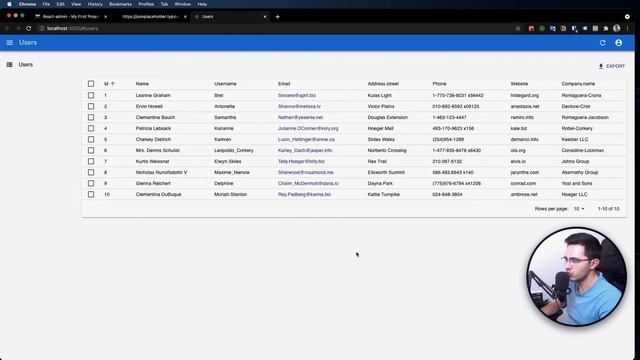The width and height of the screenshot is (640, 360).
Task: Click the refresh icon in the app bar
Action: (602, 42)
